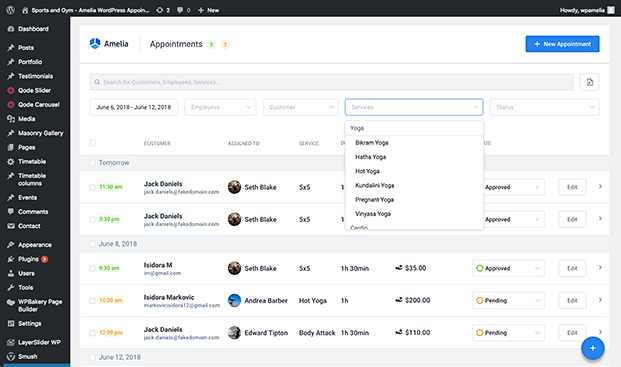Focus the Search for Customers field
Viewport: 621px width, 367px height.
click(x=331, y=82)
